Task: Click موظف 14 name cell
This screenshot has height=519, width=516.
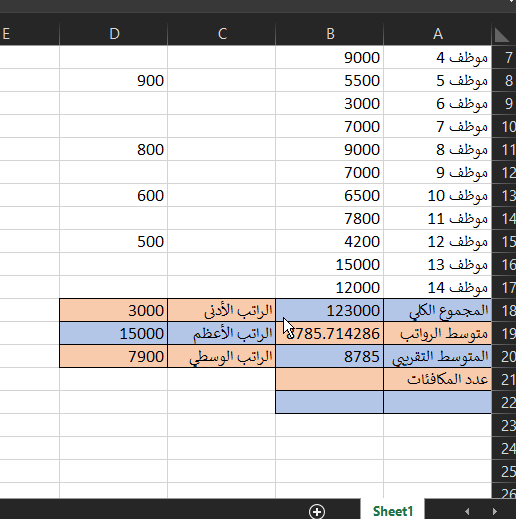Action: tap(438, 287)
